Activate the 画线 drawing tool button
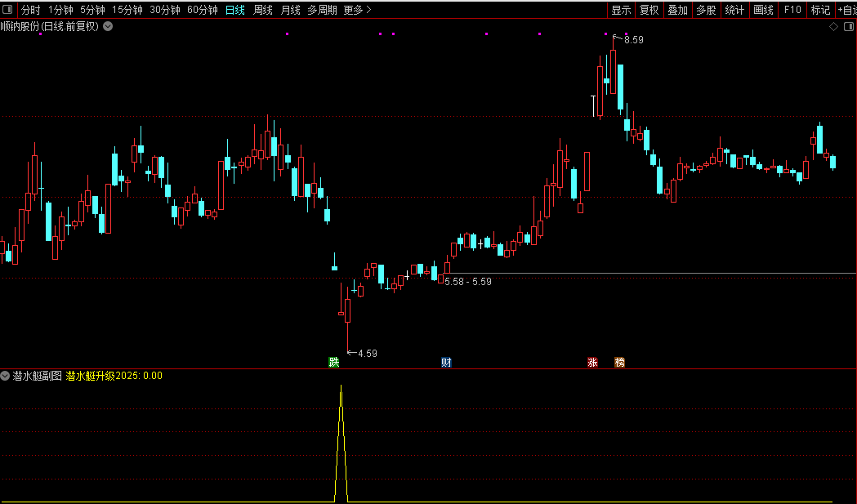This screenshot has width=857, height=504. pos(764,10)
